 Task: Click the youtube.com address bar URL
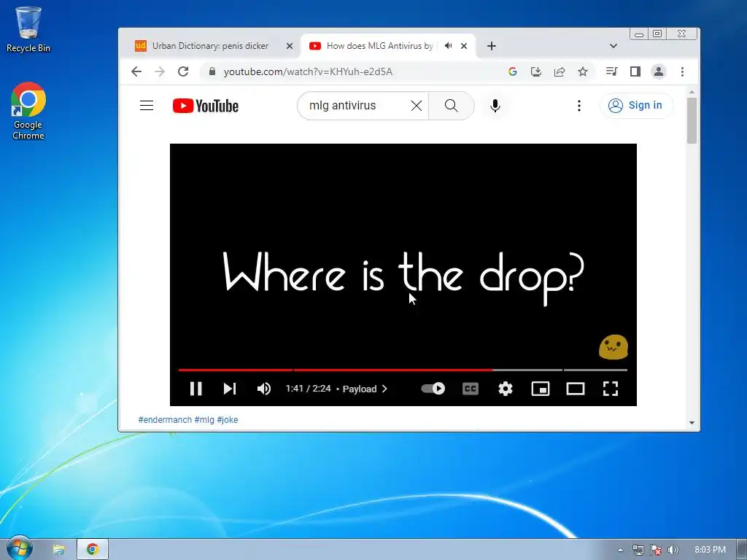pyautogui.click(x=309, y=71)
